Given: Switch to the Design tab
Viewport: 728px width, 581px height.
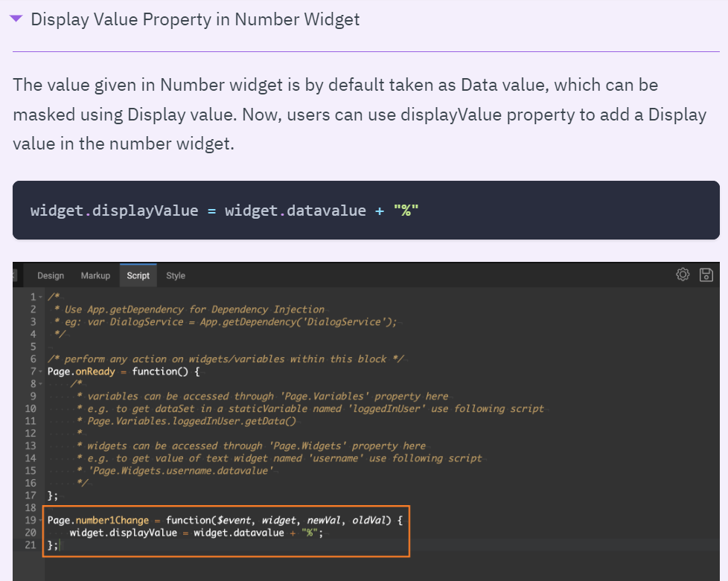Looking at the screenshot, I should click(x=51, y=275).
